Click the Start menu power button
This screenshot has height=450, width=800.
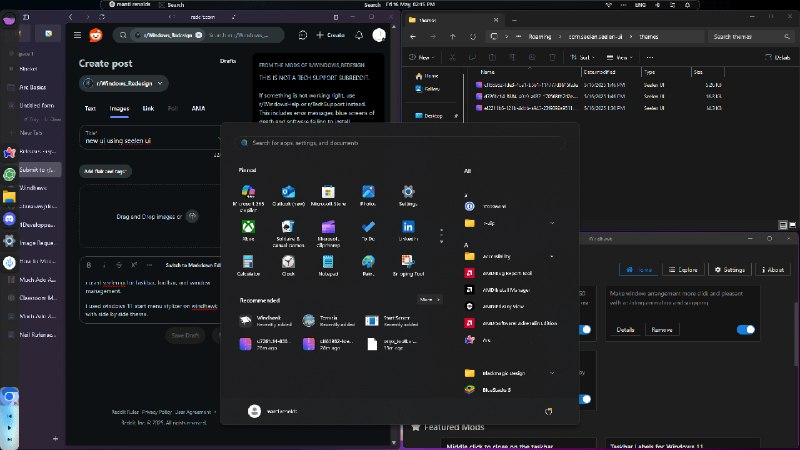[548, 411]
